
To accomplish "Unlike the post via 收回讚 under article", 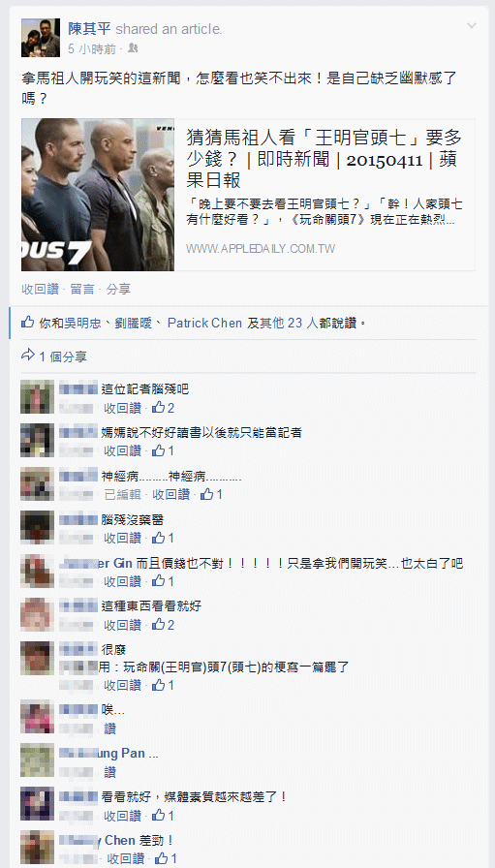I will (x=40, y=289).
